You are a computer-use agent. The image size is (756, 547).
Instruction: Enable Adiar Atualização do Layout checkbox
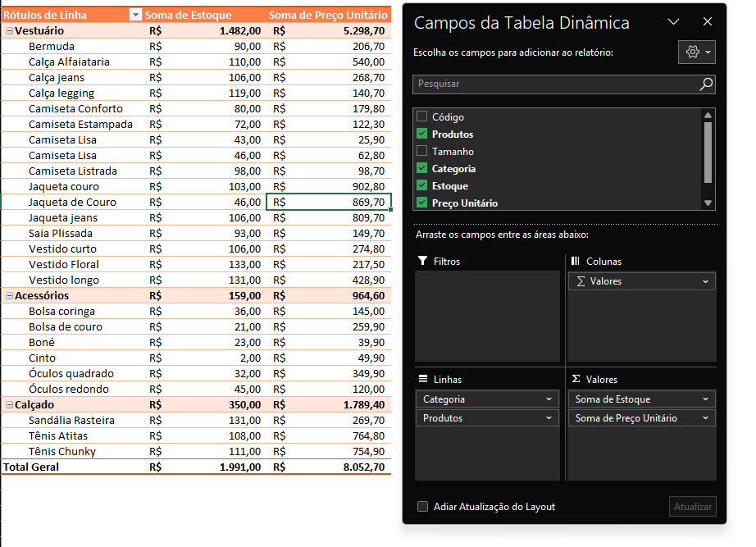422,507
